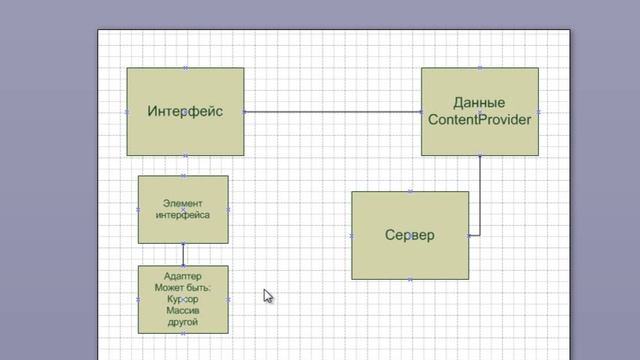
Task: Select connector linking Элемент интерфейса to Адаптер
Action: (183, 255)
